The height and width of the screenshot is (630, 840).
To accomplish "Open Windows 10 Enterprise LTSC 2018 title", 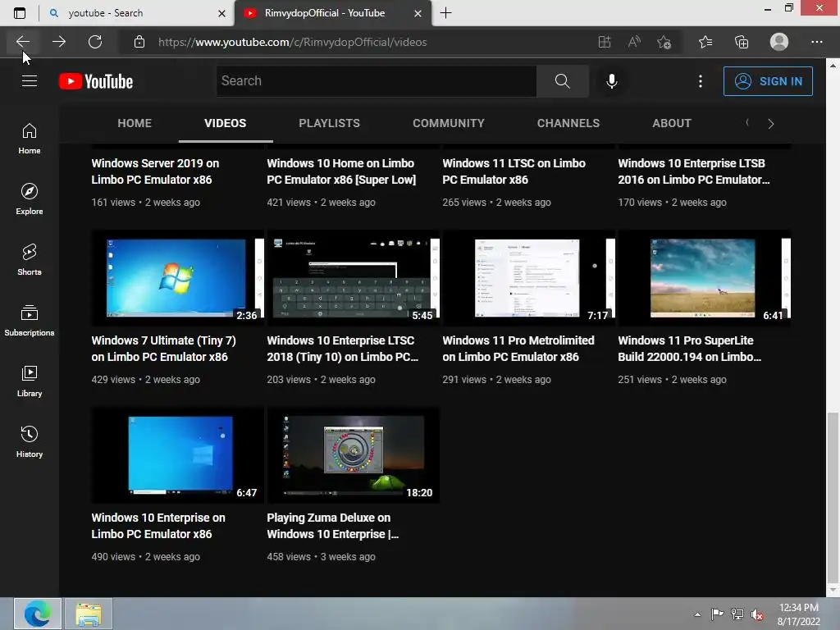I will pyautogui.click(x=342, y=349).
